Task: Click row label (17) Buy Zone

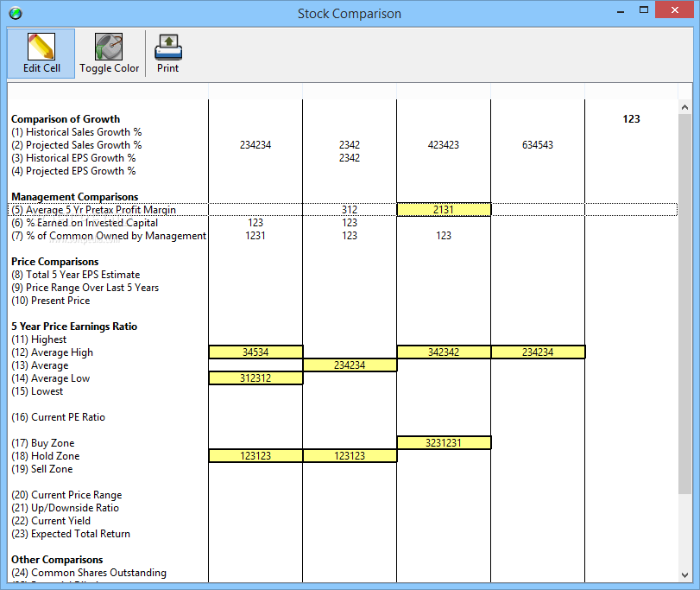Action: pyautogui.click(x=43, y=442)
